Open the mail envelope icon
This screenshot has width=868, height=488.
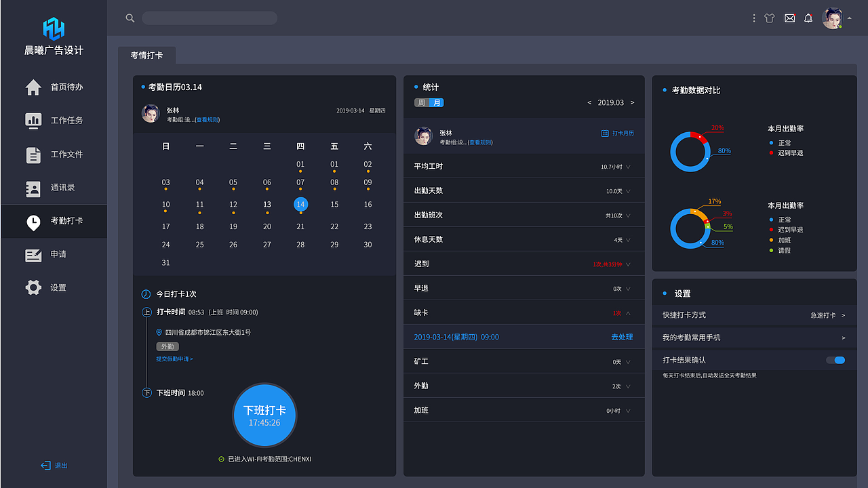pyautogui.click(x=789, y=18)
